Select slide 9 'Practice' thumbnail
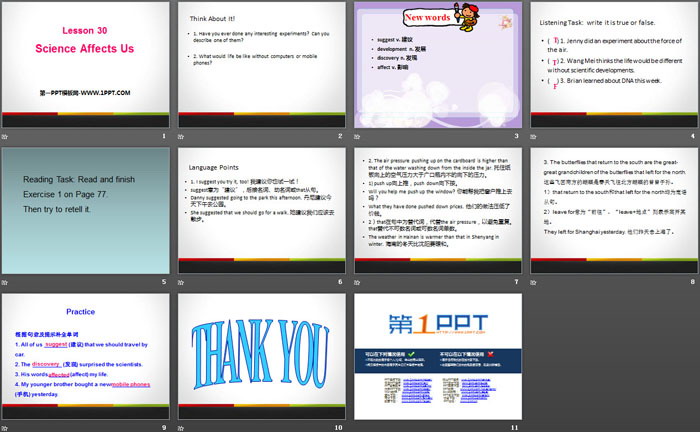 (86, 356)
